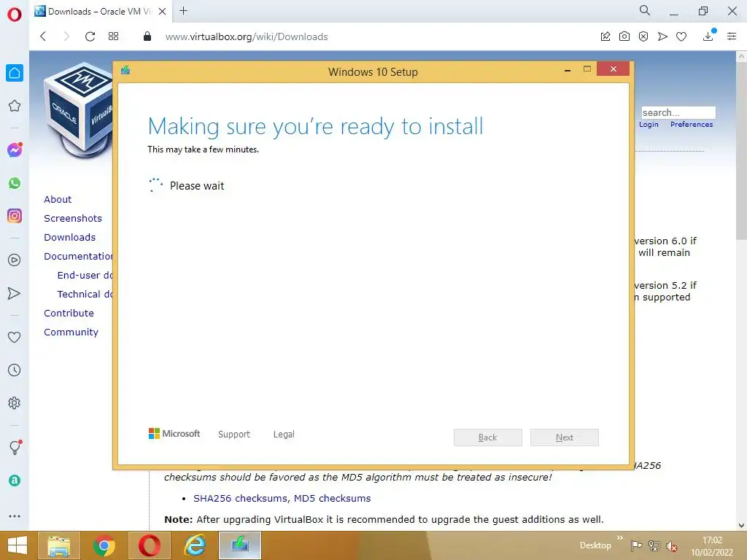747x560 pixels.
Task: Click scrollbar down arrow on webpage
Action: click(x=741, y=526)
